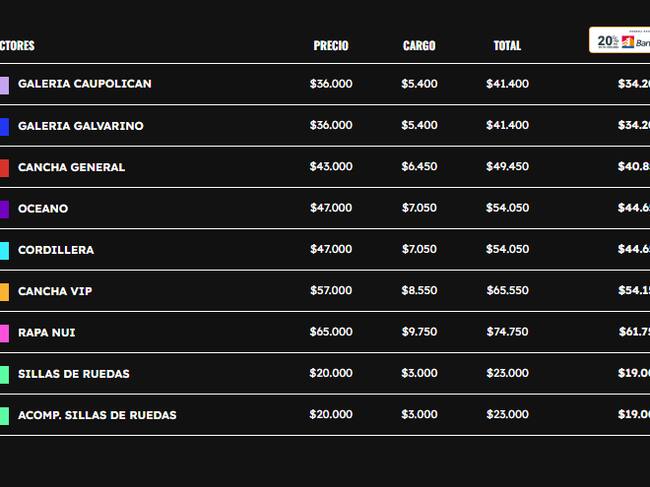Select the Galeria Caupolican sector row
This screenshot has width=650, height=487.
coord(325,84)
